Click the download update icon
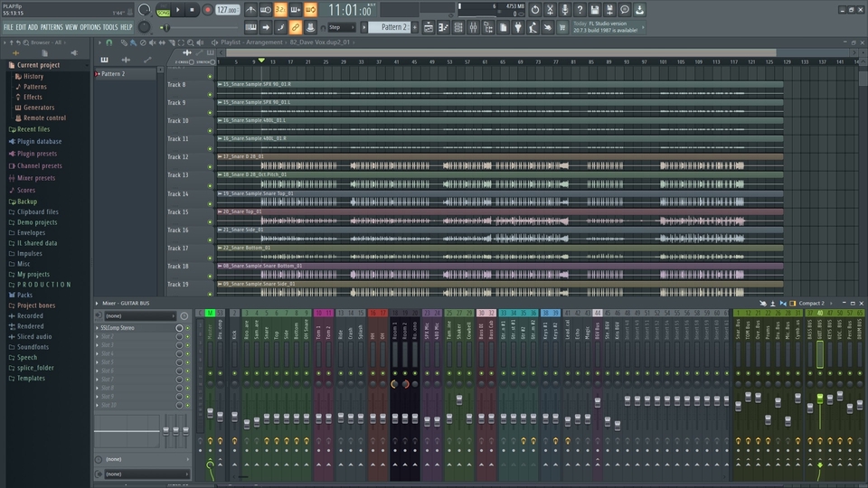This screenshot has height=488, width=868. (x=639, y=9)
